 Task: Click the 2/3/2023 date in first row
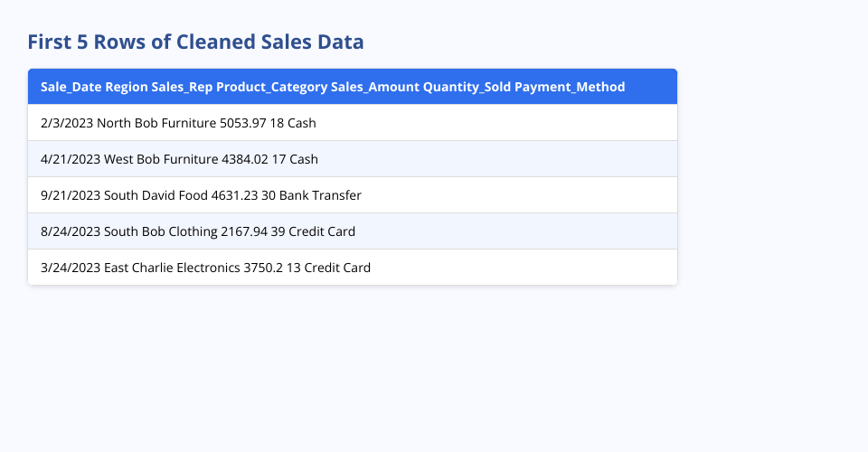pos(67,123)
